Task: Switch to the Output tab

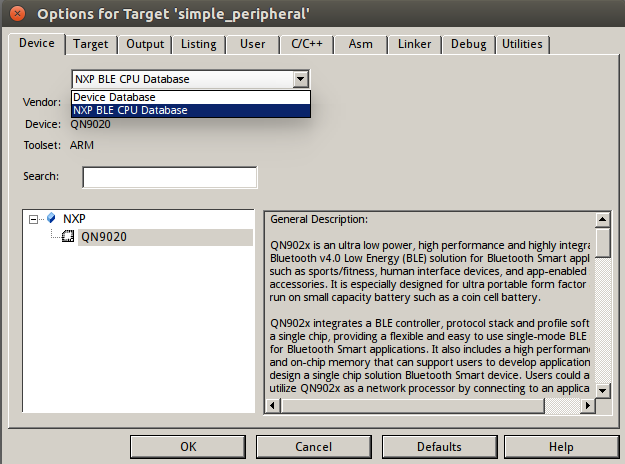Action: point(145,44)
